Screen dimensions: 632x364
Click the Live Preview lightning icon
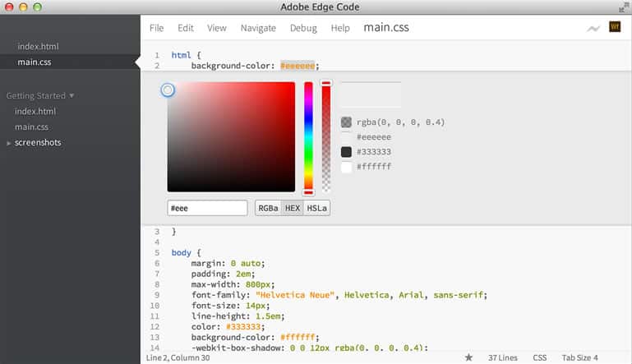point(593,28)
